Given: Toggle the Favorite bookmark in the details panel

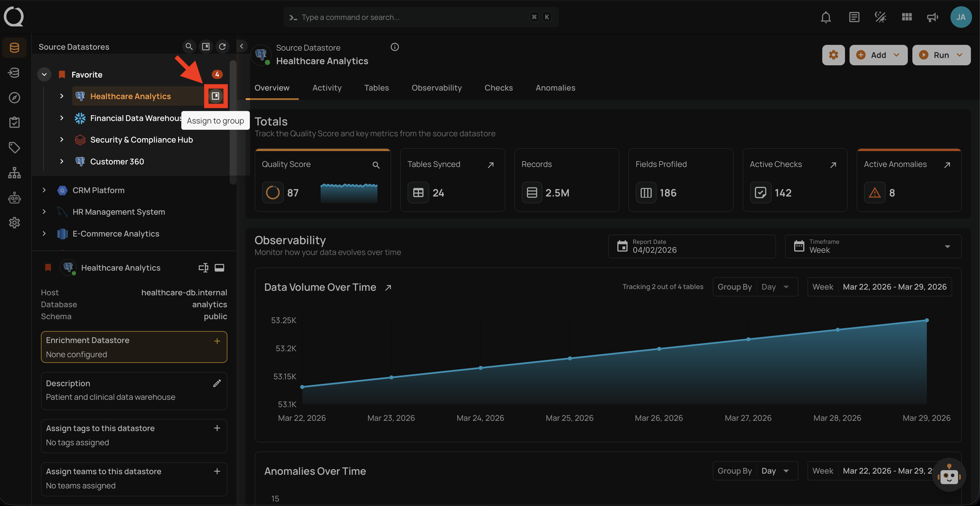Looking at the screenshot, I should coord(48,268).
